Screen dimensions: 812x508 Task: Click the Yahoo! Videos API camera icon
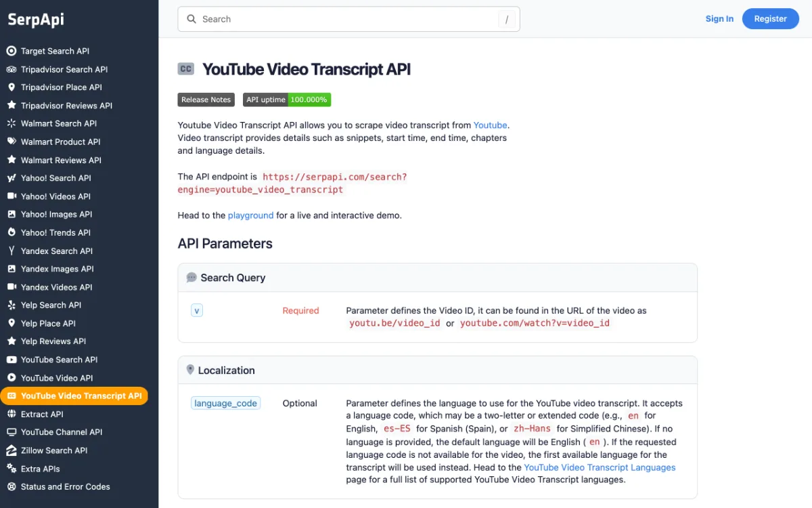tap(11, 196)
